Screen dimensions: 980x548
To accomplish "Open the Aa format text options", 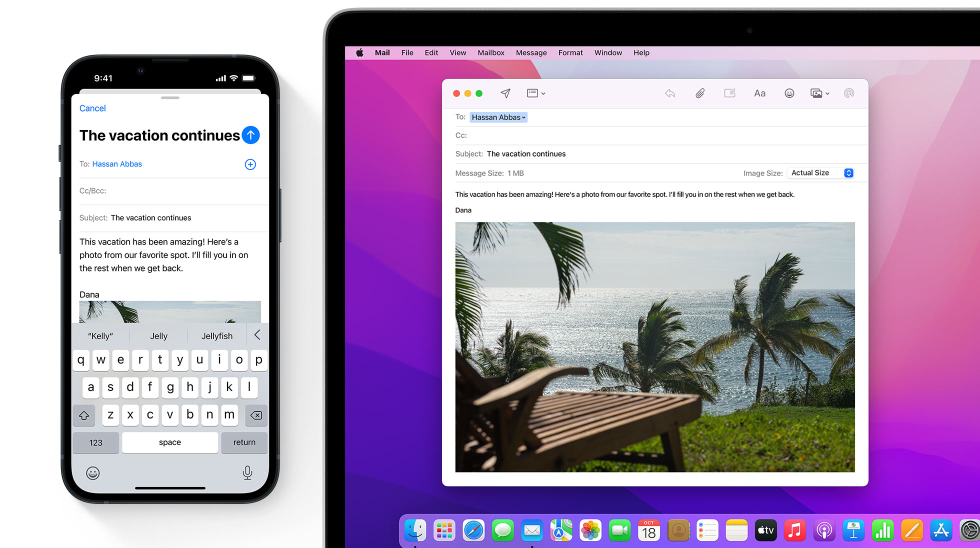I will [x=759, y=93].
